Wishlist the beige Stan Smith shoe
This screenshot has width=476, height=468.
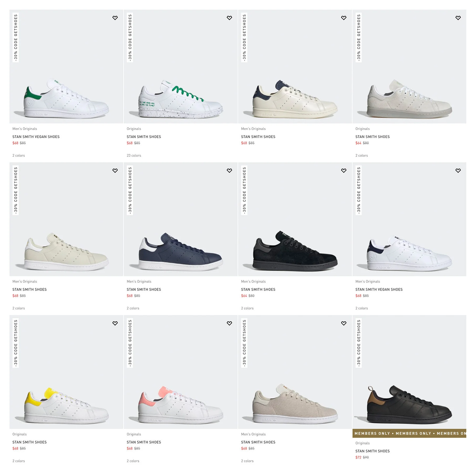115,171
